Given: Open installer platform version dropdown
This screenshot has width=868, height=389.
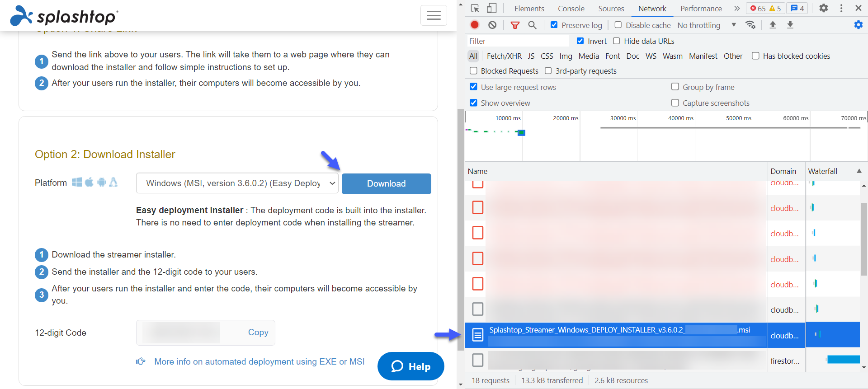Looking at the screenshot, I should click(237, 183).
